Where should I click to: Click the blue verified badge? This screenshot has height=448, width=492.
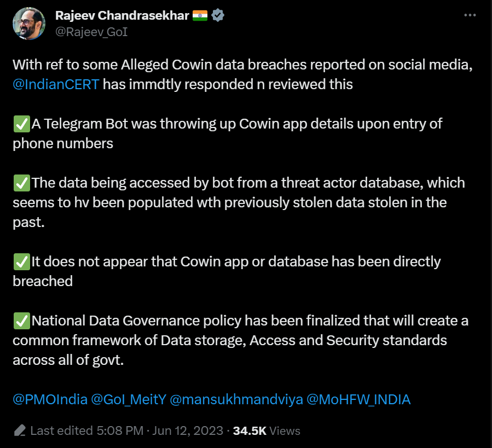tap(218, 16)
